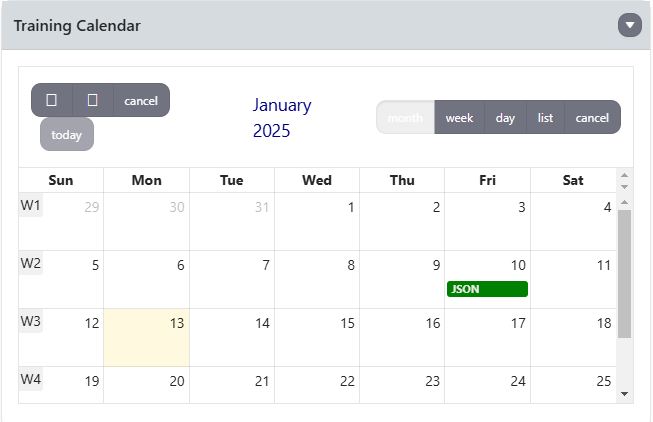The width and height of the screenshot is (653, 422).
Task: Open the green JSON event
Action: [x=487, y=289]
